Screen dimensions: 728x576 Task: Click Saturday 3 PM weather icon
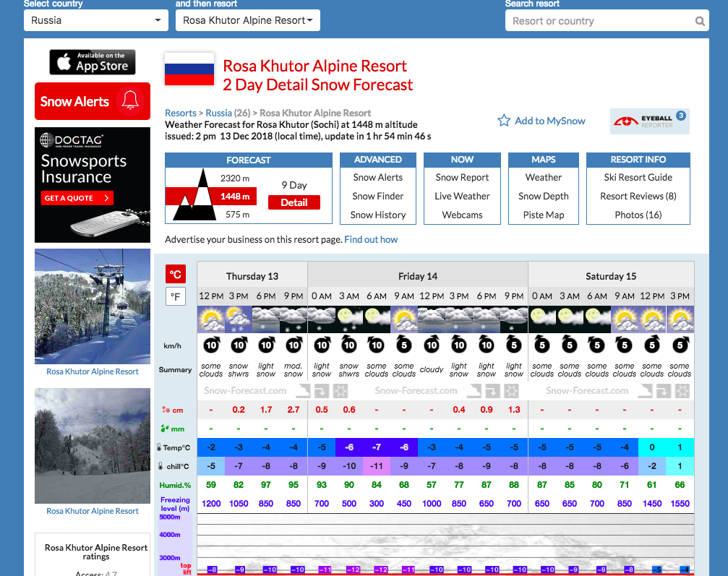pos(680,319)
